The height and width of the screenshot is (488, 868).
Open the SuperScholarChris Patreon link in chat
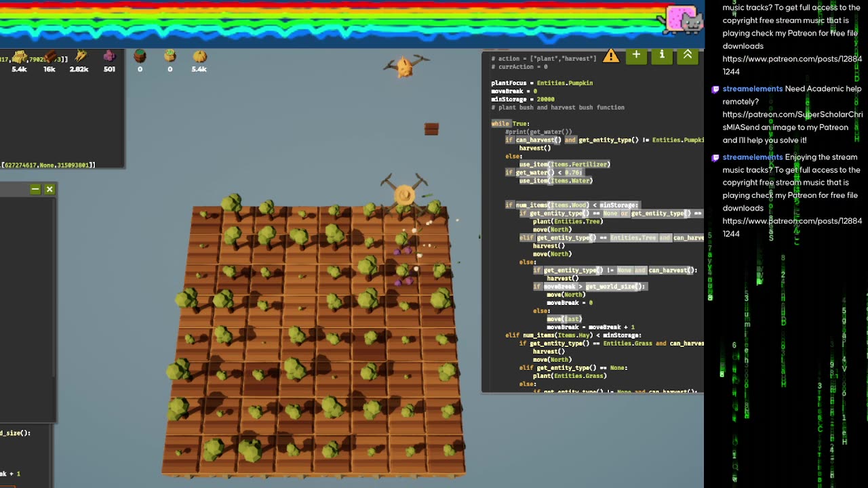coord(792,121)
